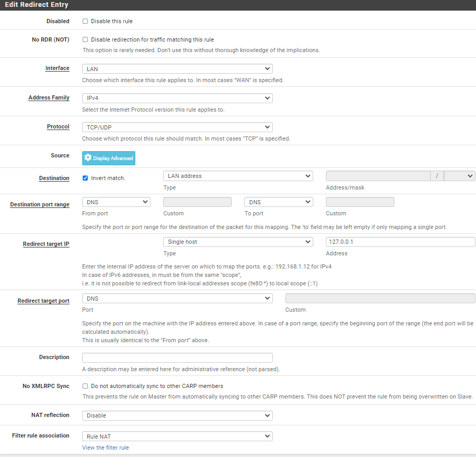476x457 pixels.
Task: Open Filter rule association Rule NAT dropdown
Action: point(177,436)
